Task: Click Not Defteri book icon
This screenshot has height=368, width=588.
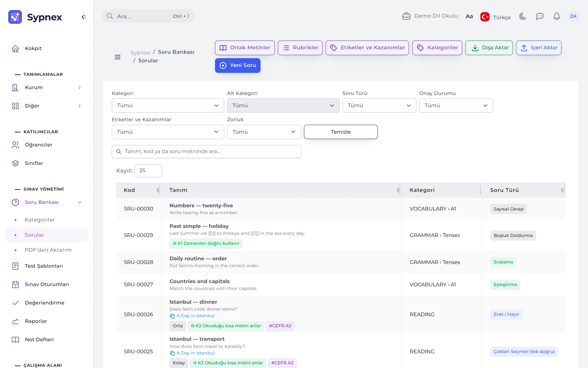Action: (15, 340)
